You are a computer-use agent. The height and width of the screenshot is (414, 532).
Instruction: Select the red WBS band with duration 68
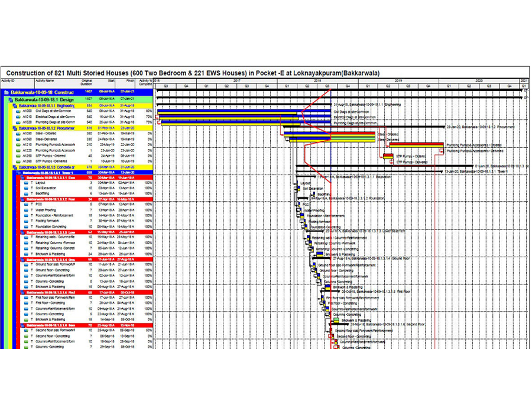[86, 293]
